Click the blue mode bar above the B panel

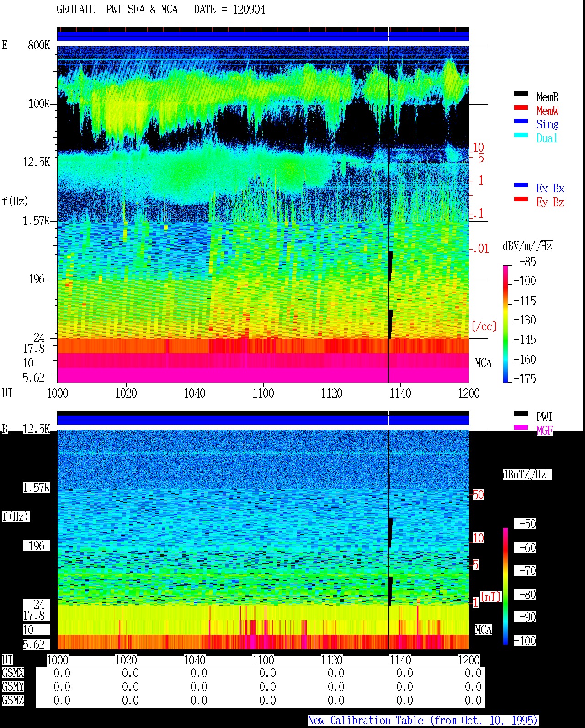coord(263,420)
